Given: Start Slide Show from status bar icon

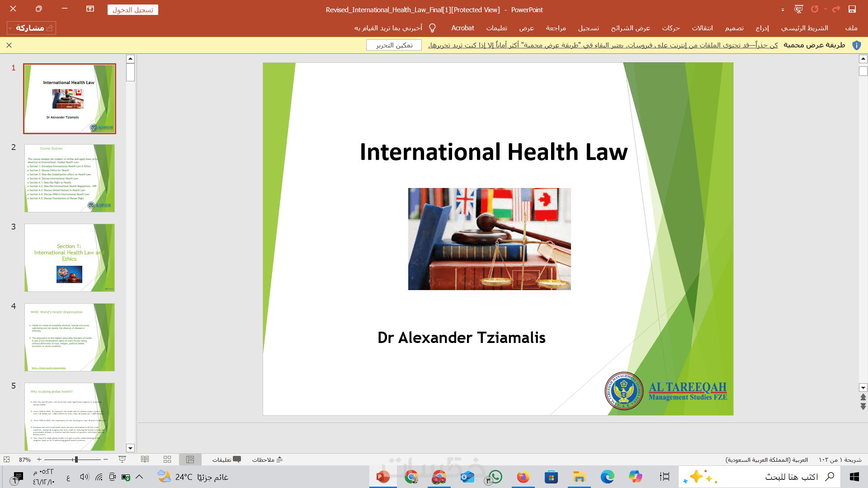Looking at the screenshot, I should [x=122, y=460].
